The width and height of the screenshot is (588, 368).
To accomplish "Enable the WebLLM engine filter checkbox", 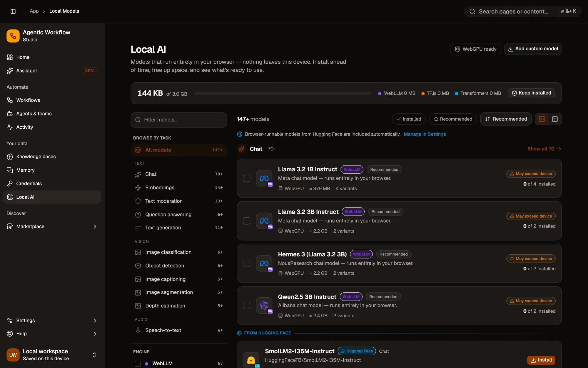I will coord(138,364).
